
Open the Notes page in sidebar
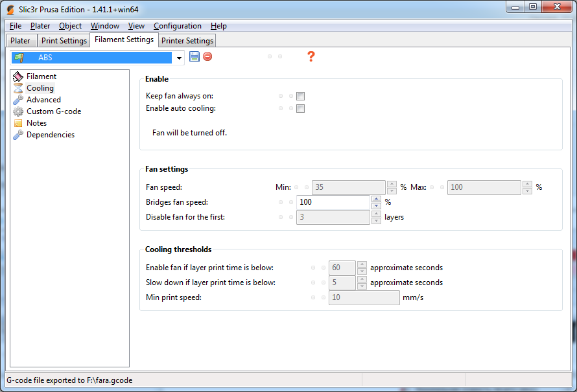pos(36,123)
